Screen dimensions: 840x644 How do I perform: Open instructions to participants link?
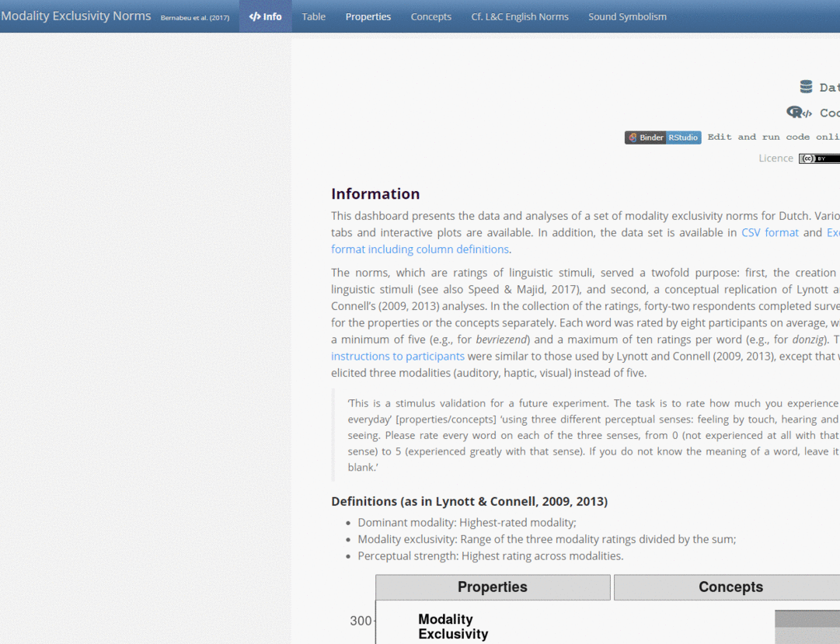(x=398, y=357)
